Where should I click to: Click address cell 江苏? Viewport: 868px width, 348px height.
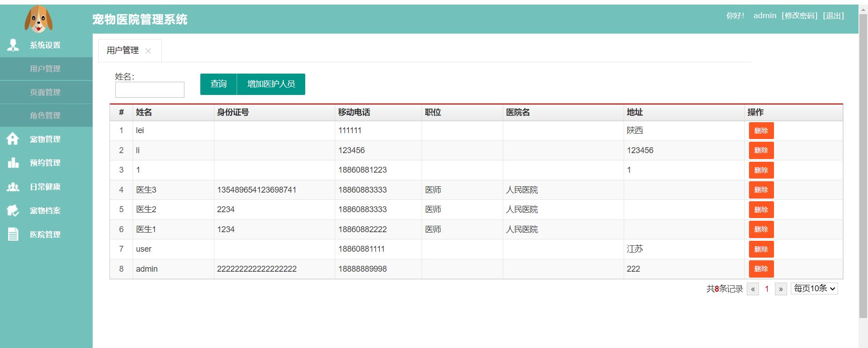[x=635, y=249]
